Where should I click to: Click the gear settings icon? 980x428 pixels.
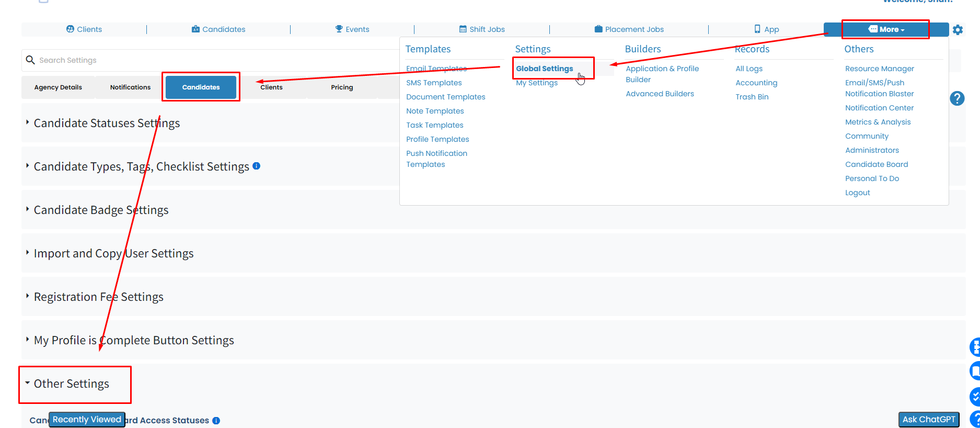[x=958, y=30]
